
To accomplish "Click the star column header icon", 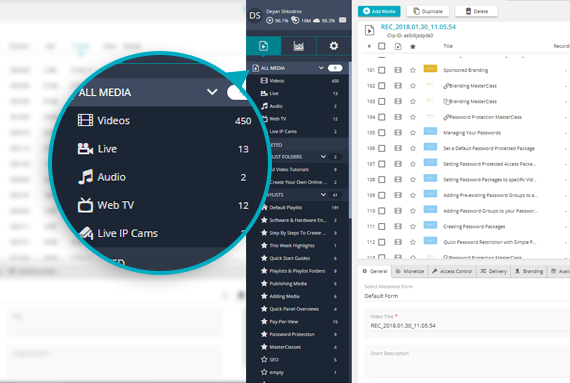I will tap(413, 47).
